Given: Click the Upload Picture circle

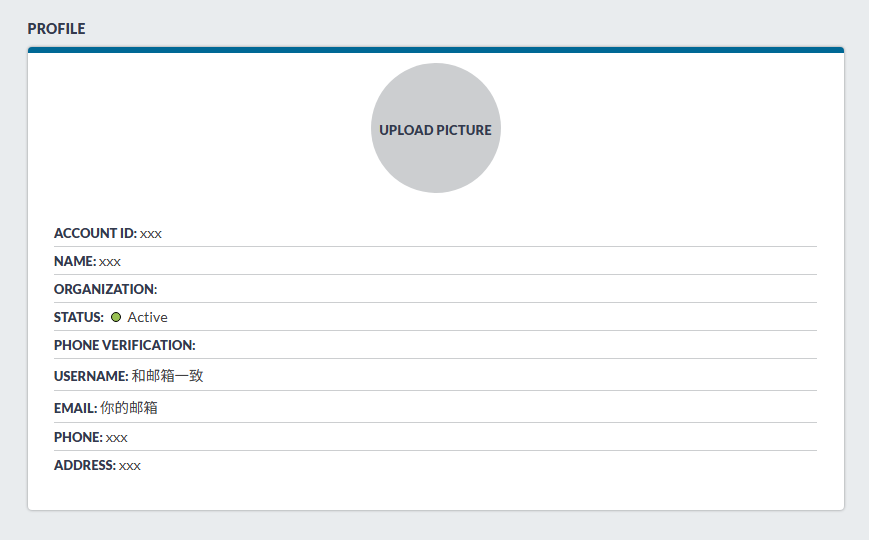Looking at the screenshot, I should pos(435,129).
